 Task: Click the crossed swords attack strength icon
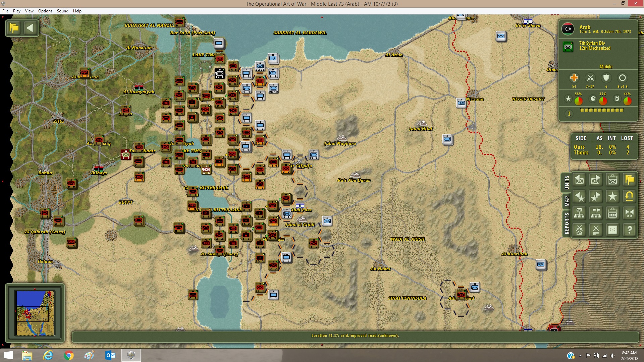click(x=590, y=78)
